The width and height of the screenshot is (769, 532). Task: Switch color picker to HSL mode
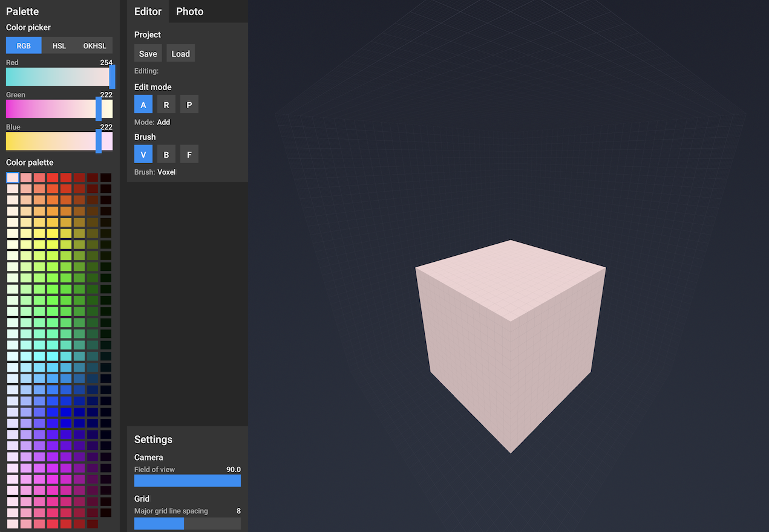coord(59,46)
